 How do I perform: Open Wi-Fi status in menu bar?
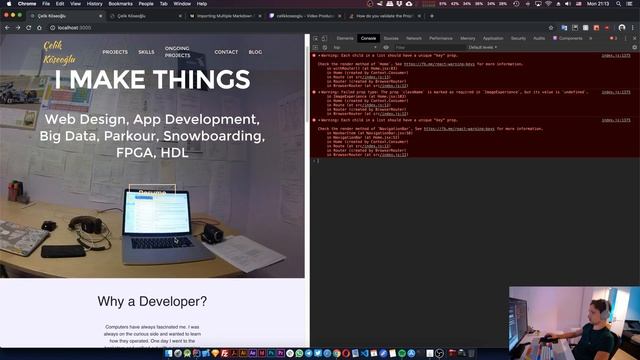[x=548, y=4]
